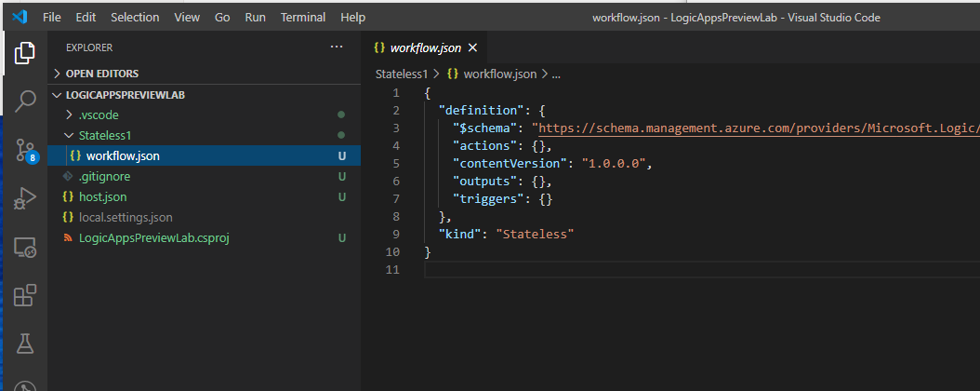Click the breadcrumb ellipsis segment
This screenshot has height=391, width=980.
coord(556,74)
